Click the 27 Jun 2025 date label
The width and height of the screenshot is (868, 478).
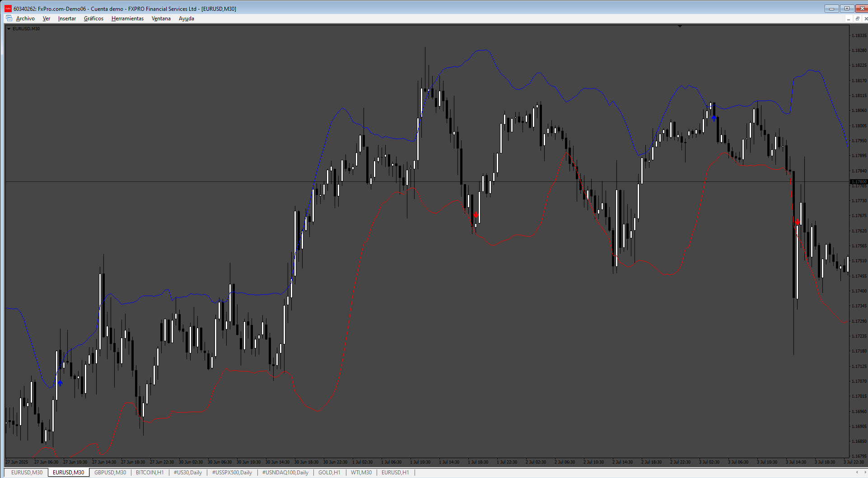(x=17, y=462)
